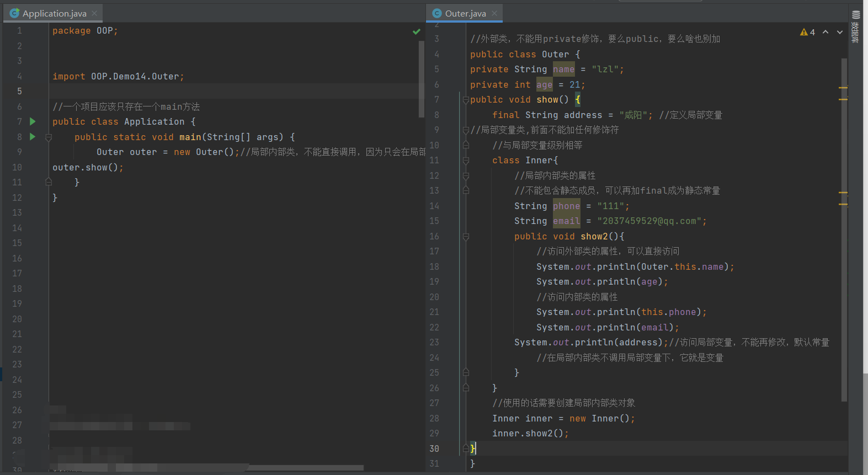
Task: Click the highlighted 'age' field
Action: tap(544, 84)
